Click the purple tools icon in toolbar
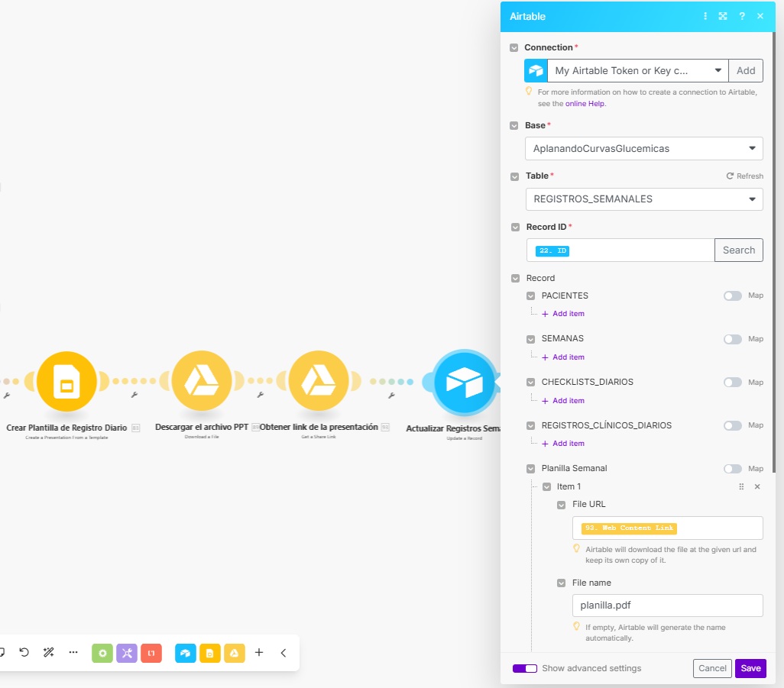The width and height of the screenshot is (784, 688). [x=127, y=653]
